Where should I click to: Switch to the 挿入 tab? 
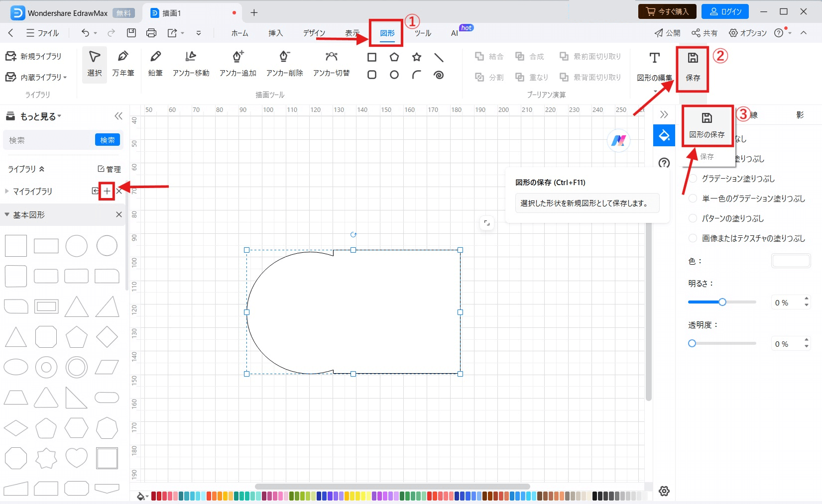point(276,33)
